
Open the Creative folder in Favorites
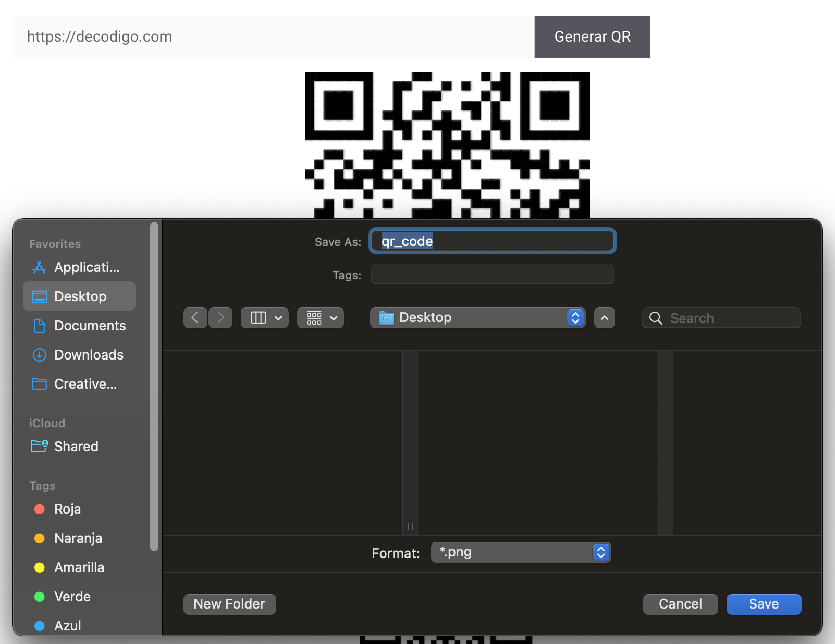point(85,384)
